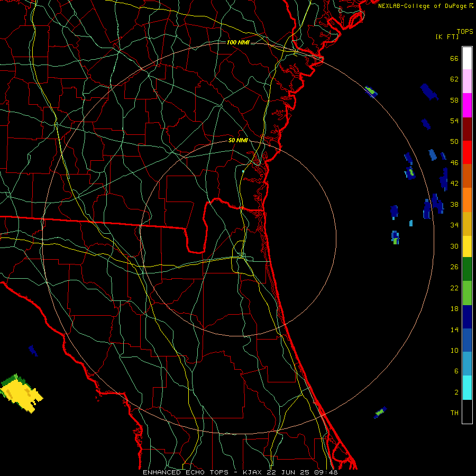Viewport: 476px width, 476px height.
Task: Click the navy 14 kft legend swatch
Action: (467, 317)
